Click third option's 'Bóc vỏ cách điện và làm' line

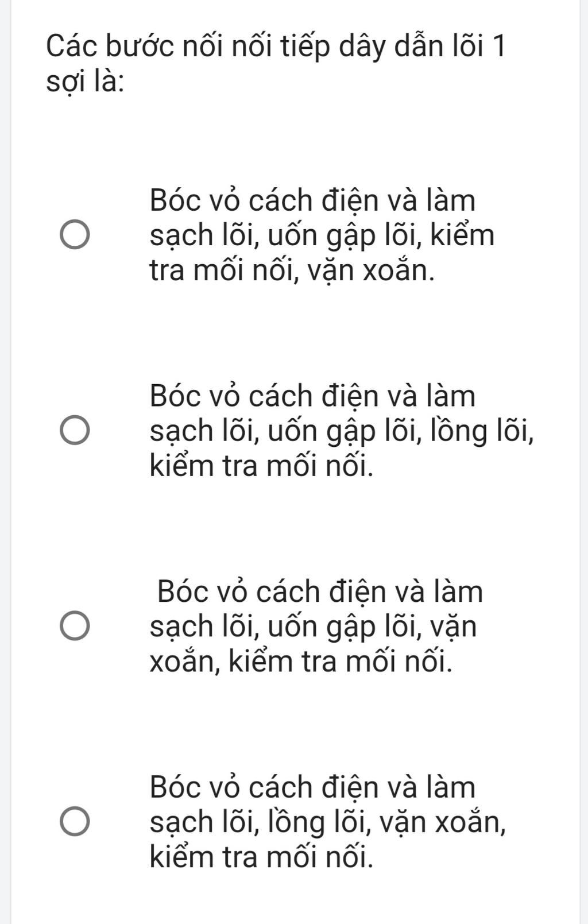[320, 591]
